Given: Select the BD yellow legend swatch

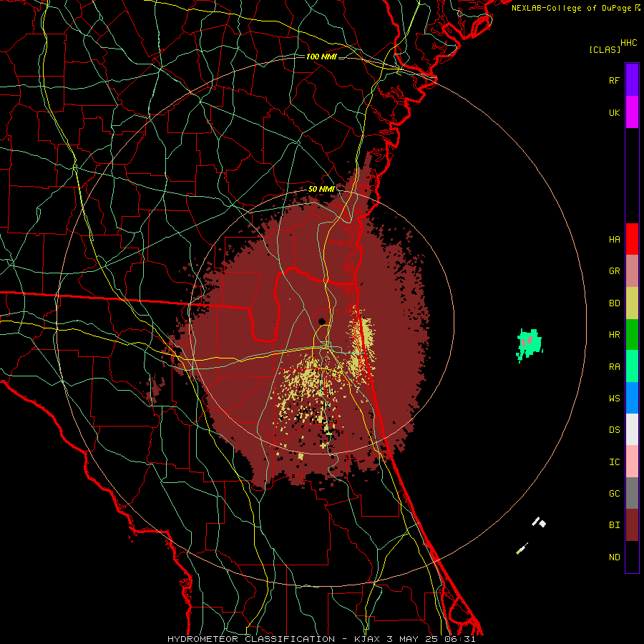Looking at the screenshot, I should tap(632, 303).
